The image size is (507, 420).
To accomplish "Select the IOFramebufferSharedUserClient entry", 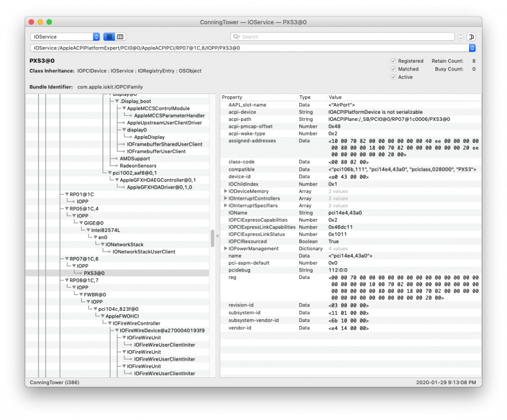I will [x=165, y=144].
